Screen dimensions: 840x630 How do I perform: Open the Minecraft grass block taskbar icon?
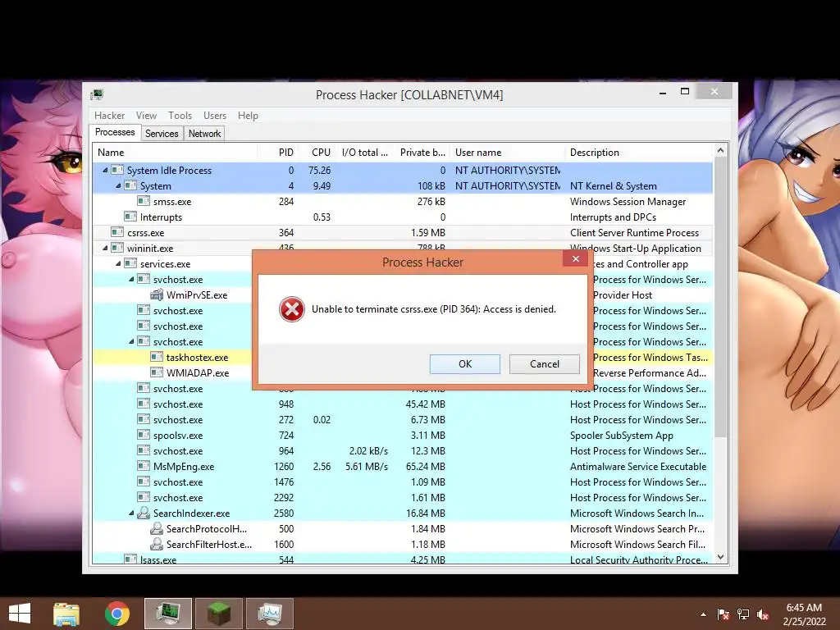(218, 614)
